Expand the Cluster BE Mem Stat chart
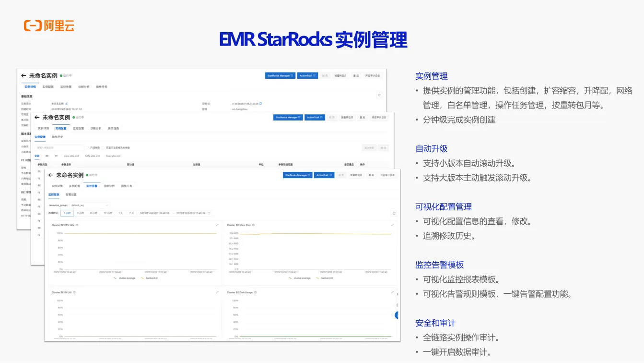Image resolution: width=644 pixels, height=363 pixels. (x=392, y=225)
